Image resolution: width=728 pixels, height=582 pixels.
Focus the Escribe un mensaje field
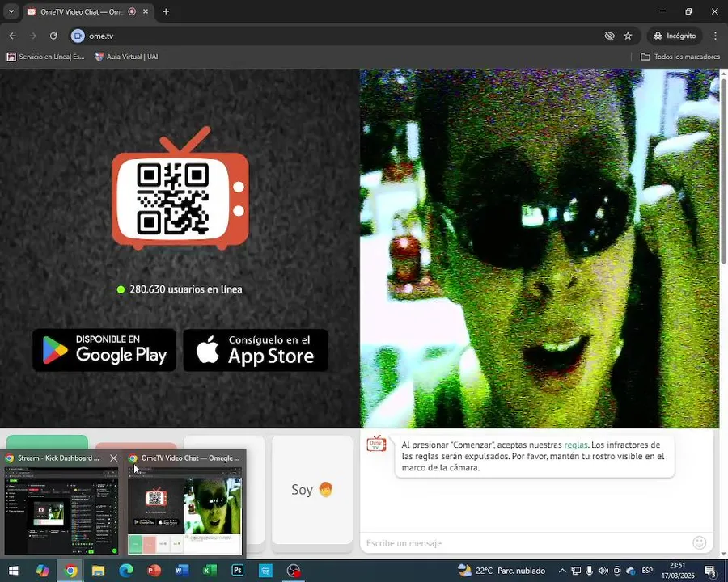527,543
